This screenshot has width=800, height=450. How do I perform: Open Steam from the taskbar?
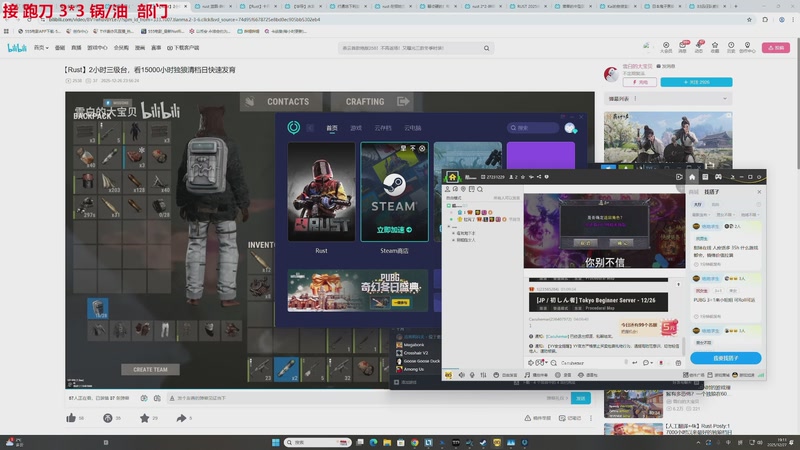[483, 442]
